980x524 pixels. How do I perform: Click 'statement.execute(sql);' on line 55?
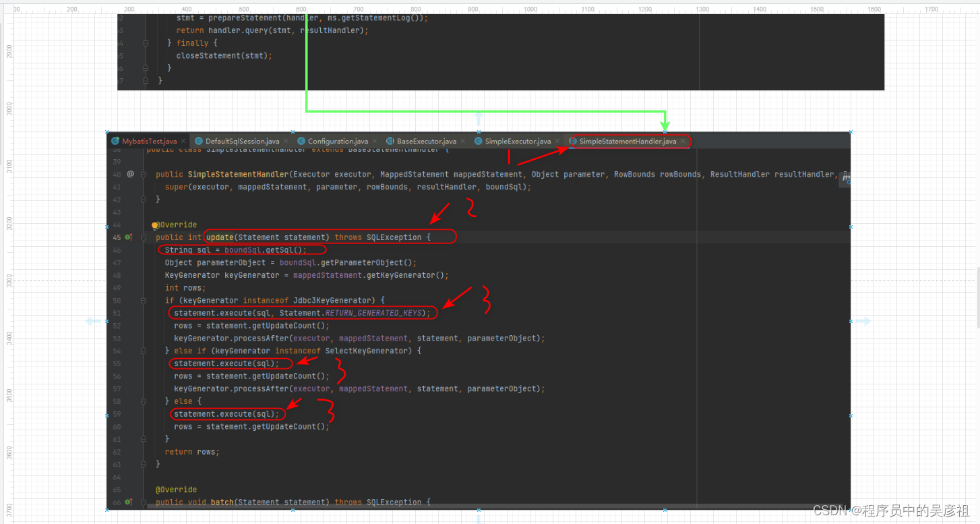pos(226,363)
